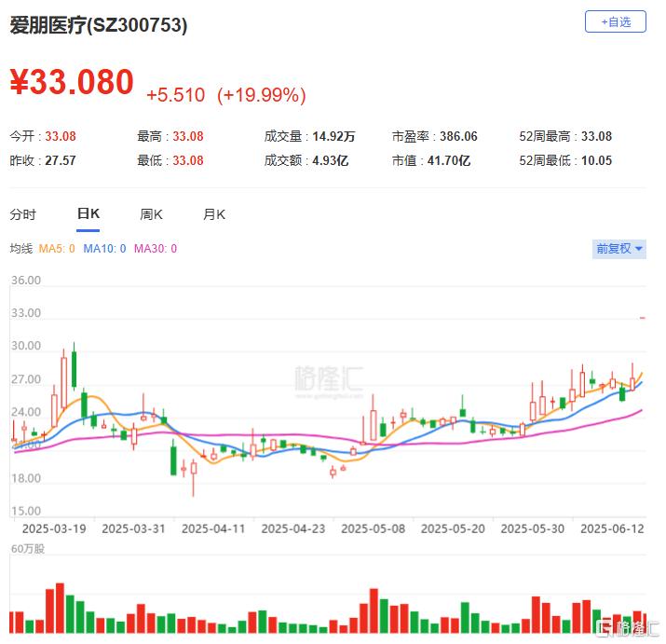Click the 成交量 value 14.92万
The image size is (666, 644).
coord(333,136)
